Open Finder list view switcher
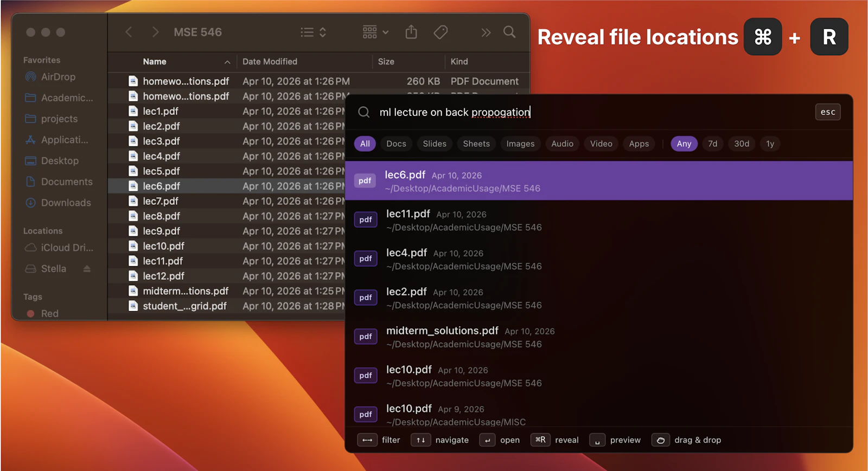The width and height of the screenshot is (868, 471). pyautogui.click(x=313, y=33)
